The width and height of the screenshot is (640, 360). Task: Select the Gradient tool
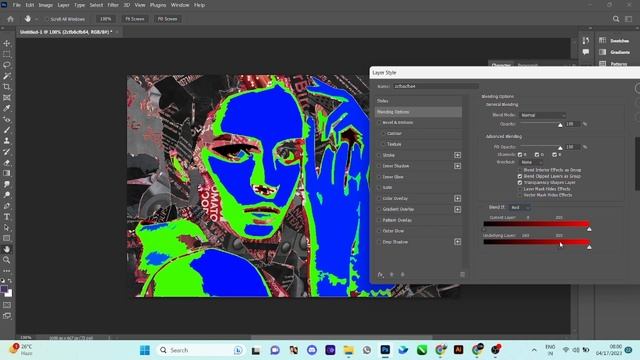pos(7,173)
